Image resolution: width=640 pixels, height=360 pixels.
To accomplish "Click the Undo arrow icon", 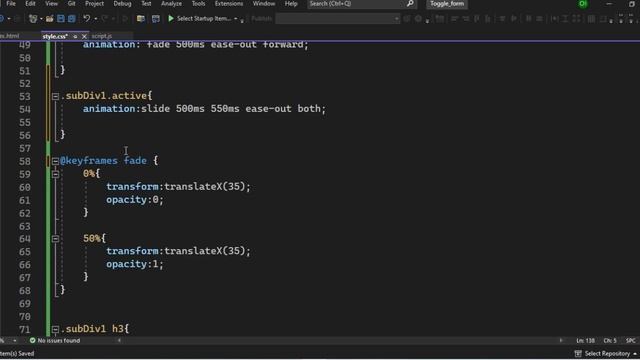I will point(86,19).
